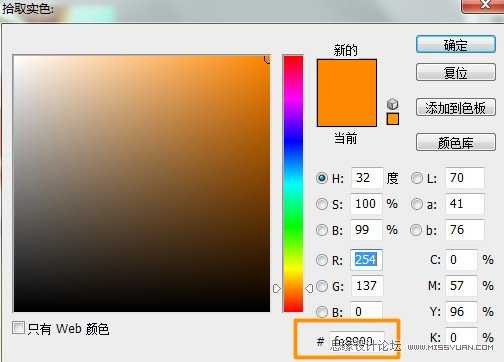Viewport: 504px width, 362px height.
Task: Select the RGB blue B radio button
Action: [x=322, y=312]
